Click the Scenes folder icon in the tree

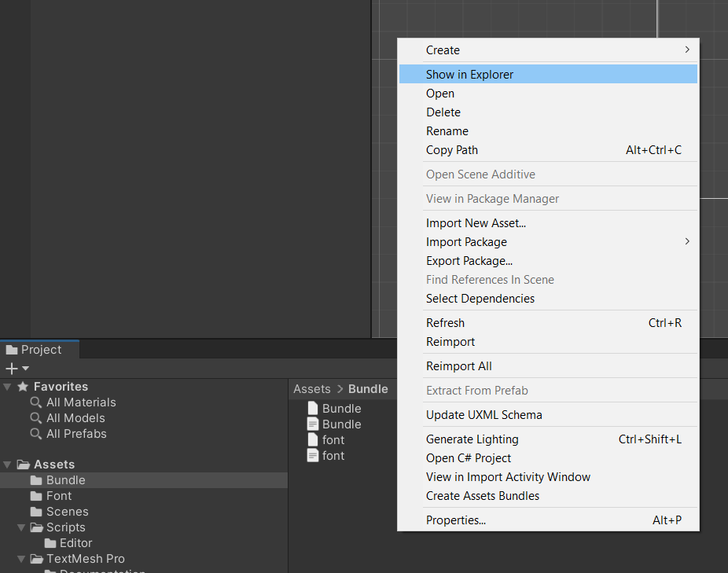coord(36,512)
